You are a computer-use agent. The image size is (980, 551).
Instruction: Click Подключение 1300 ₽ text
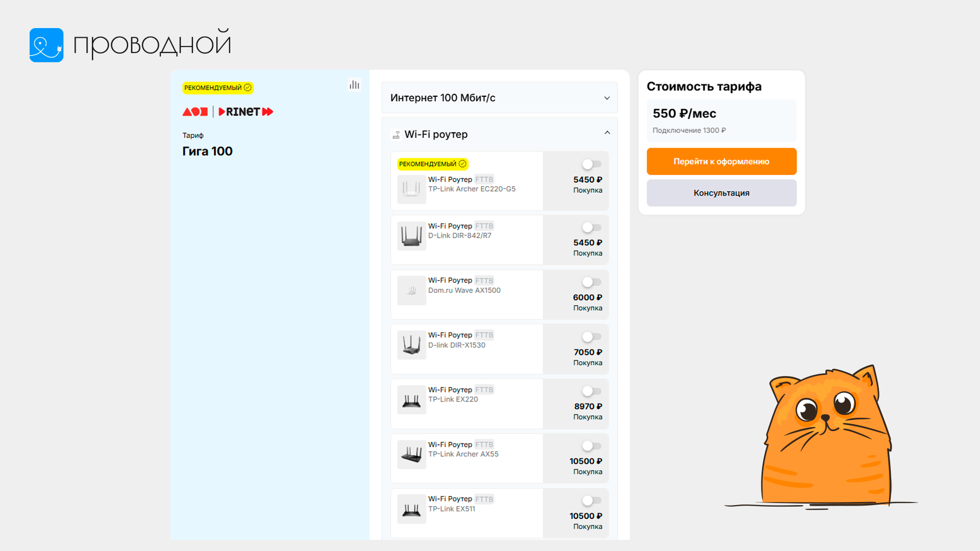(x=689, y=131)
